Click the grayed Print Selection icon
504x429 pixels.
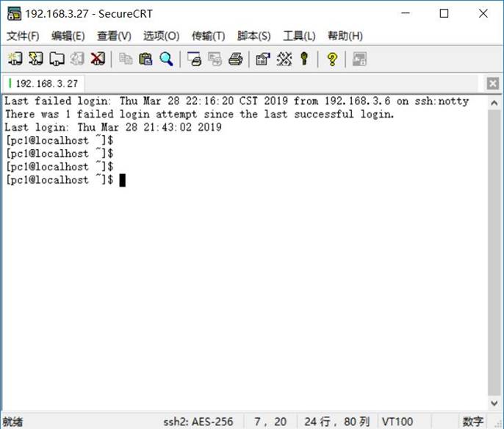click(215, 59)
